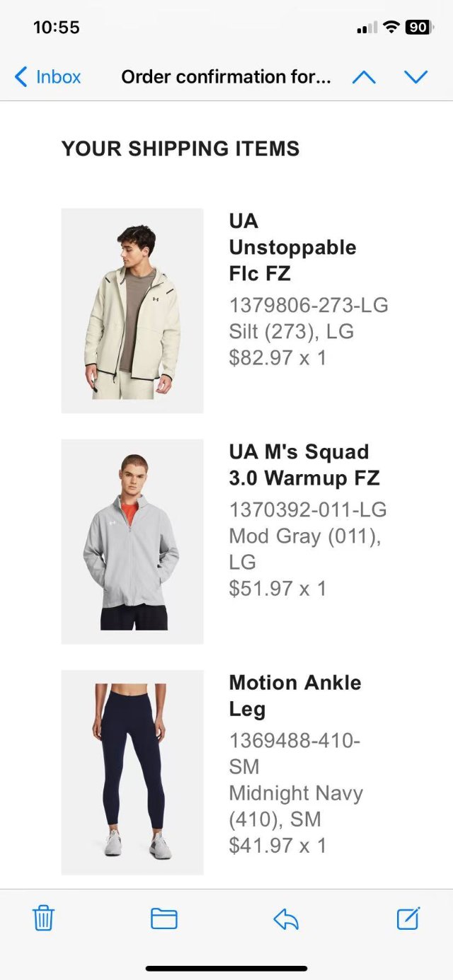Tap the reply arrow icon

coord(286,918)
